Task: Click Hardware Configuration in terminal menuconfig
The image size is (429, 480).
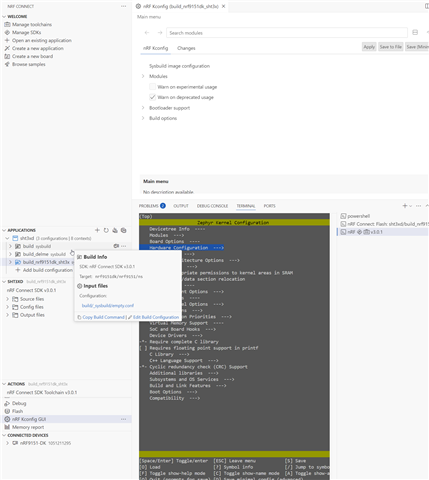Action: pos(182,248)
